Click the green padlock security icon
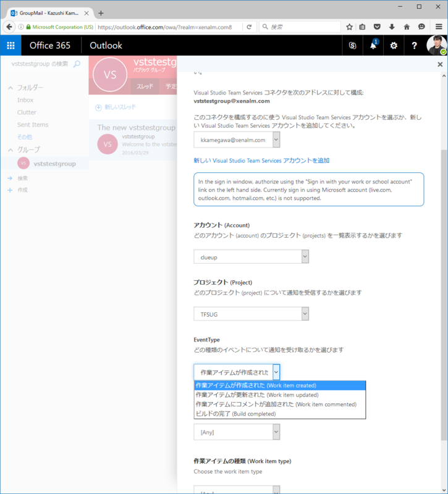 [x=28, y=27]
